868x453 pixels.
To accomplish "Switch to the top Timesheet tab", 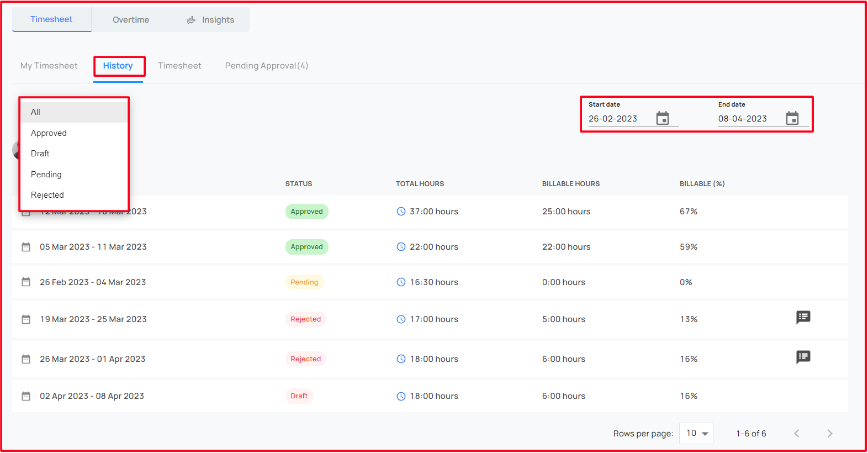I will pyautogui.click(x=51, y=19).
